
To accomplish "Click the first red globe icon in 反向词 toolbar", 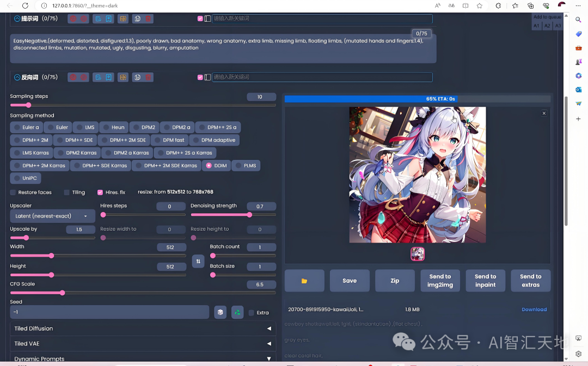I will [x=73, y=77].
